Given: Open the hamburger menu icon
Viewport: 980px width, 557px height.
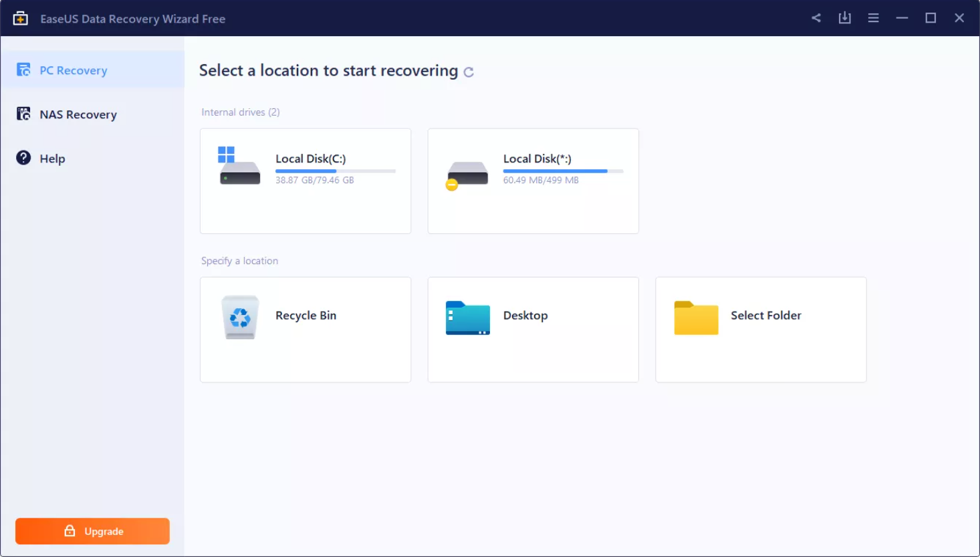Looking at the screenshot, I should [874, 18].
